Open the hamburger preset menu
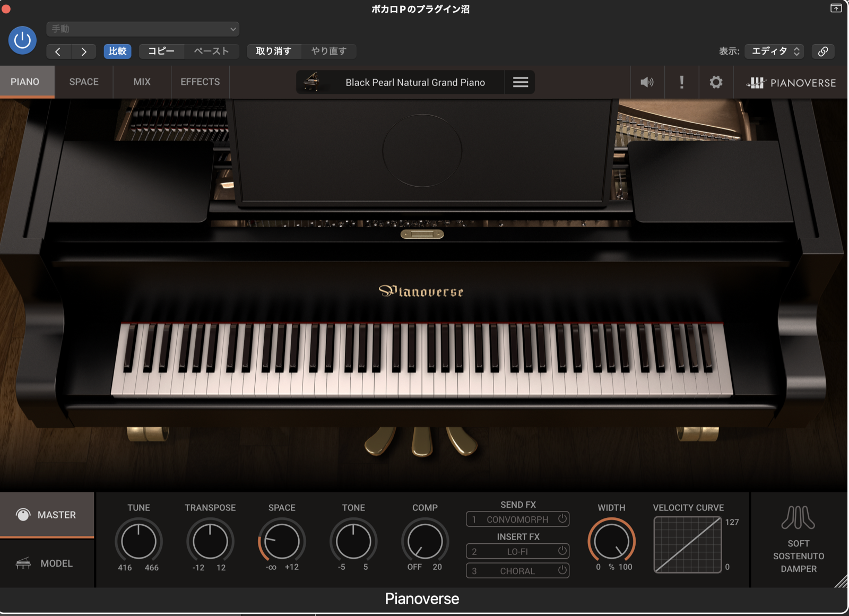Viewport: 849px width, 616px height. [520, 82]
